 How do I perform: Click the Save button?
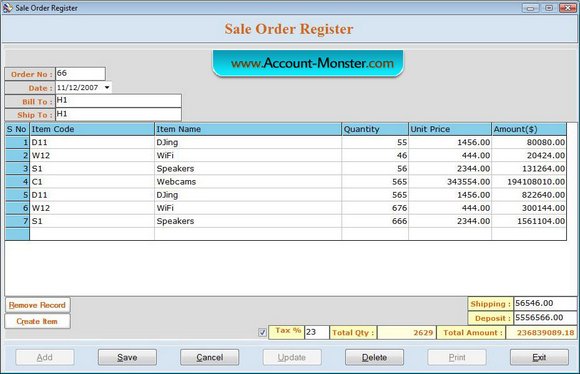point(127,357)
